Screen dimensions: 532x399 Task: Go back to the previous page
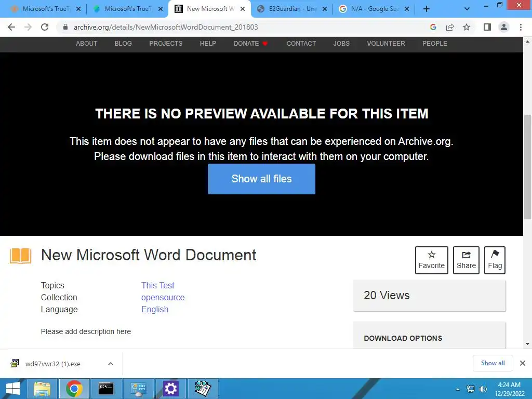pyautogui.click(x=11, y=27)
